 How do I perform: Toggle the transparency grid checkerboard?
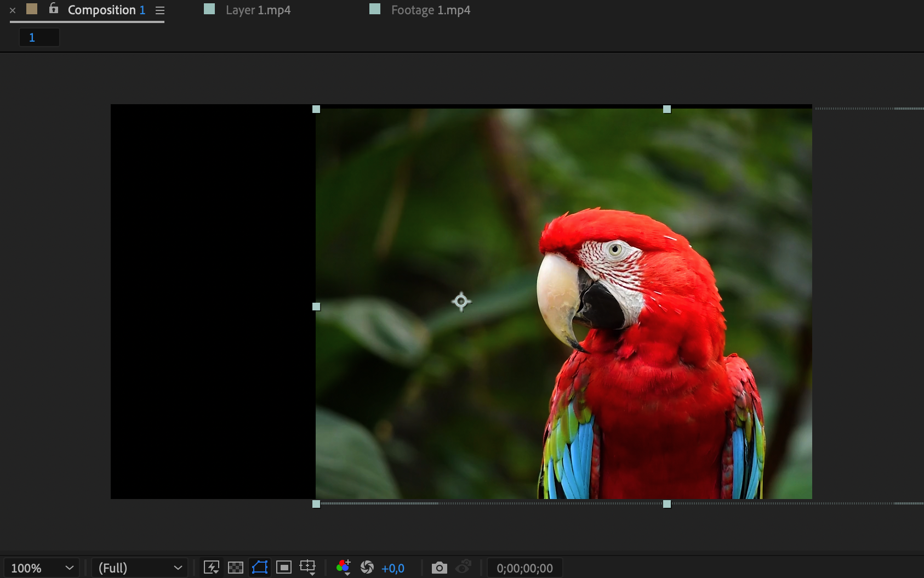236,568
